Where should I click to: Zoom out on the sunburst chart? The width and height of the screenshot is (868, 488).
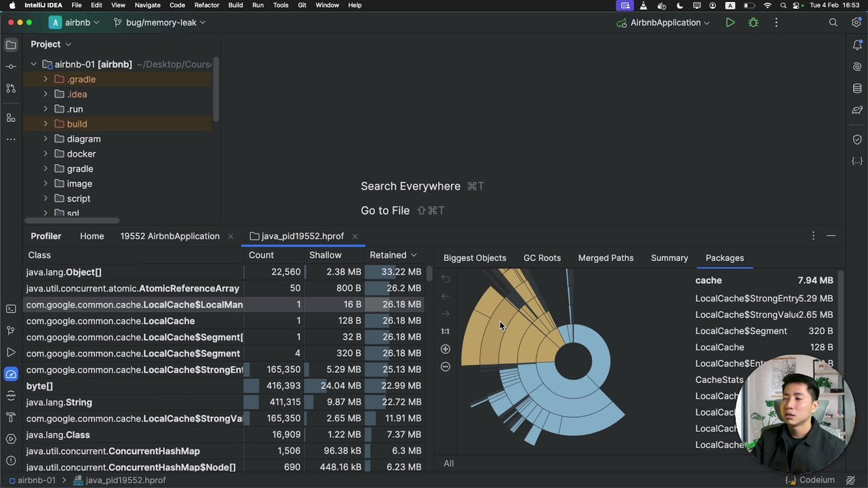coord(445,367)
